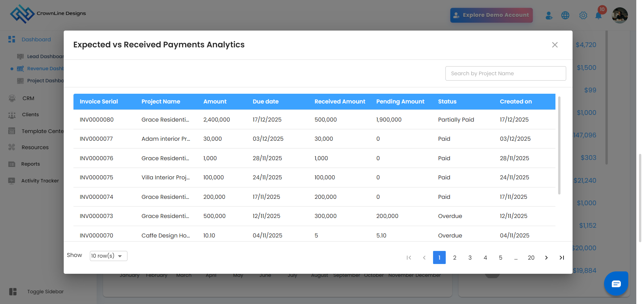Go to the next page arrow
Screen dimensions: 644x304
pos(546,258)
